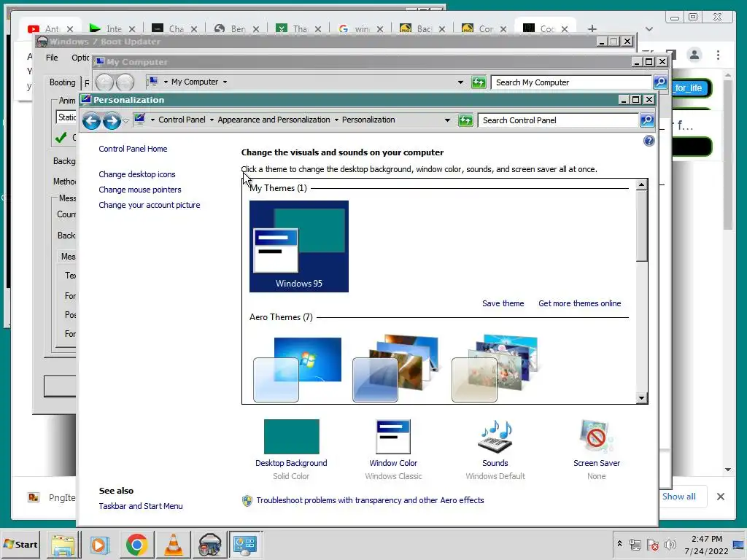Select the Architecture Aero theme
The width and height of the screenshot is (747, 560).
click(396, 368)
